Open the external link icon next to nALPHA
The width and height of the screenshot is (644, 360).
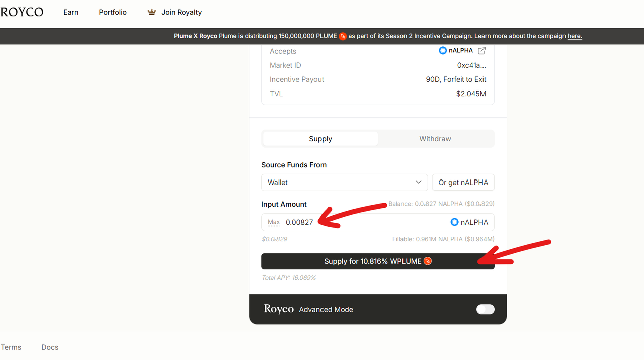tap(481, 51)
